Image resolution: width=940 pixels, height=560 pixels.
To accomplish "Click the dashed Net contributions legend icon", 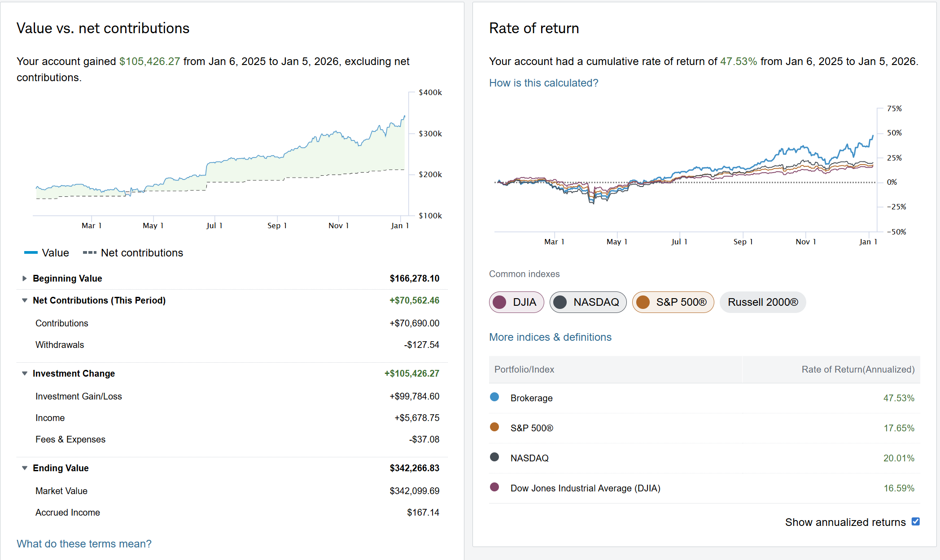I will [90, 252].
